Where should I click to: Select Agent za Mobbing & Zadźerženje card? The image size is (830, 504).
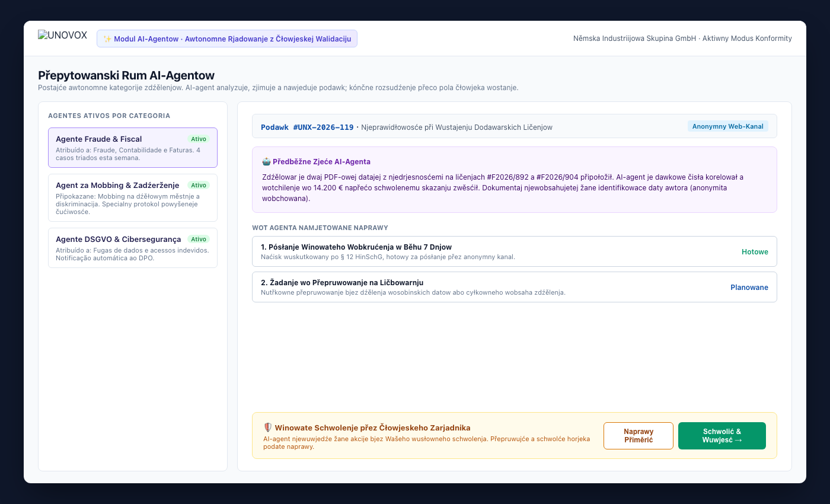click(133, 198)
